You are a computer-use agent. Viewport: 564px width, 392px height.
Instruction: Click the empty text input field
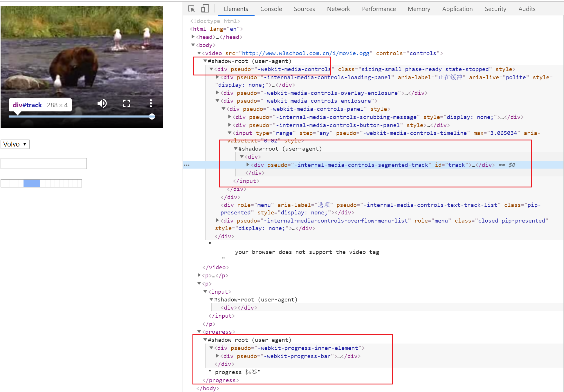[x=44, y=163]
